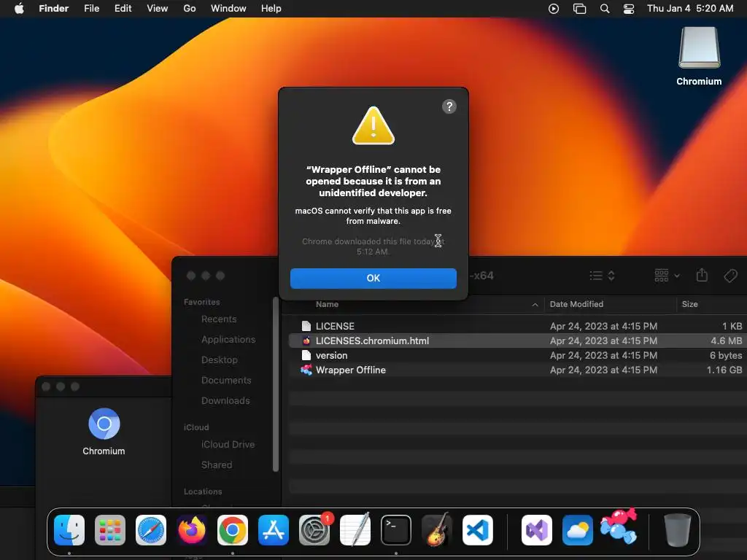The image size is (747, 560).
Task: Click the Wrapper Offline app icon in the list
Action: point(306,370)
